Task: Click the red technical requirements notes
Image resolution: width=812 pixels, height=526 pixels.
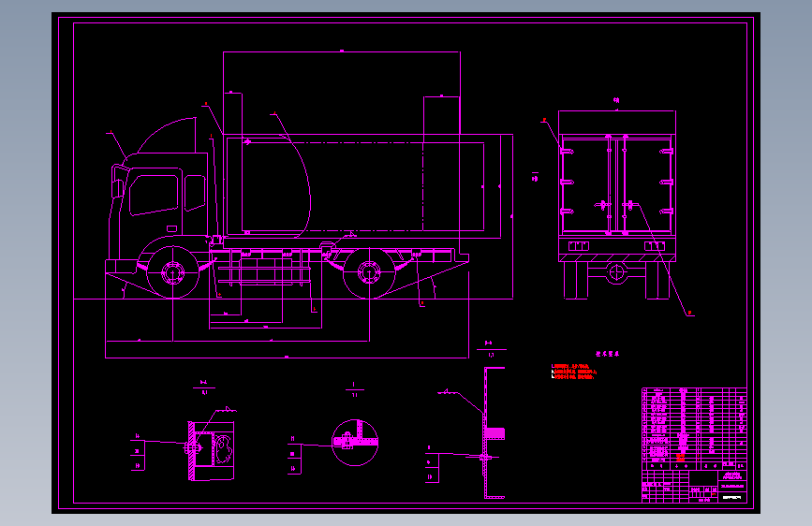Action: coord(574,372)
